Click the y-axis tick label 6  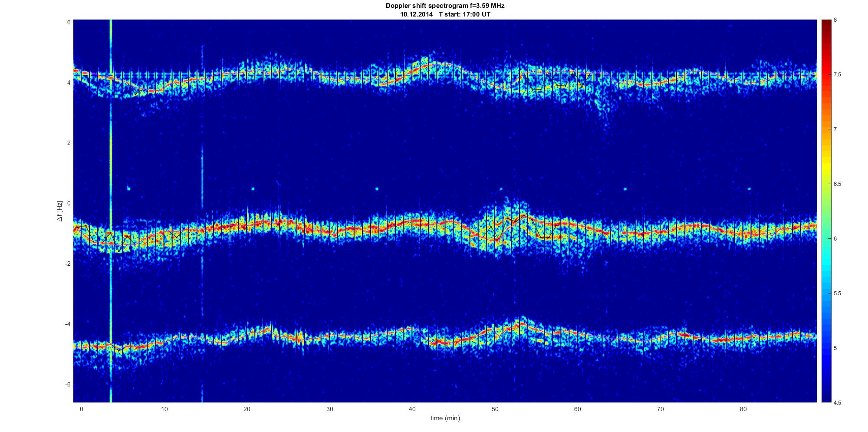point(69,22)
